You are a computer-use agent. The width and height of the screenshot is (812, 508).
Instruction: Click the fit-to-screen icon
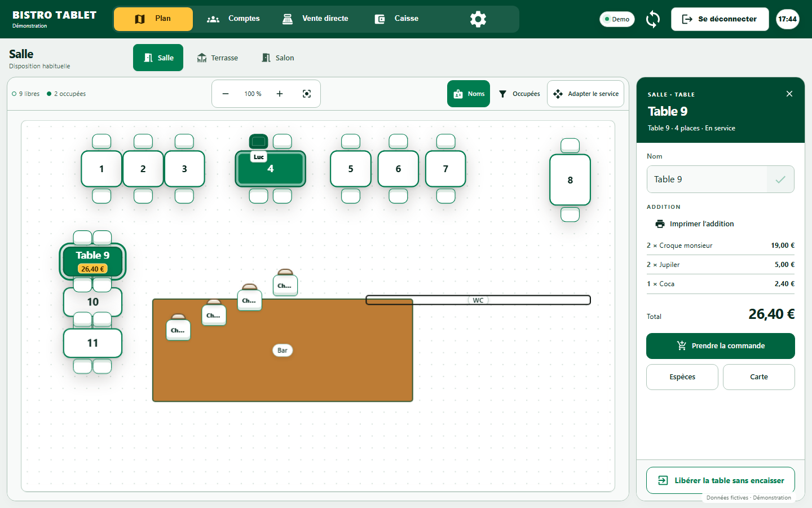coord(307,94)
